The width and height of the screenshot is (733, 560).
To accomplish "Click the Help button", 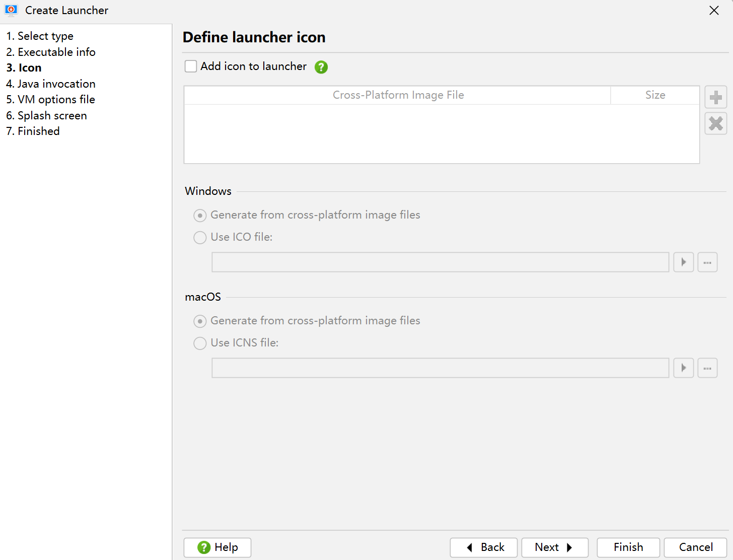I will (x=217, y=547).
